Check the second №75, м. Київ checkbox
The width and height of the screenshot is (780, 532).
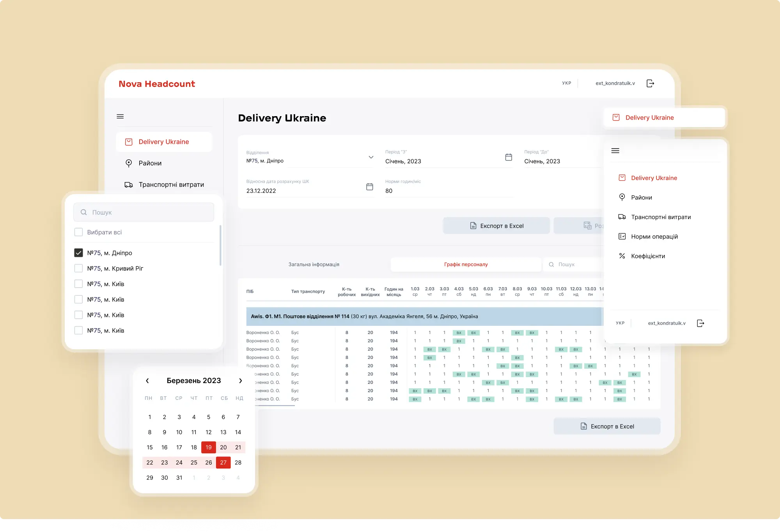[78, 299]
